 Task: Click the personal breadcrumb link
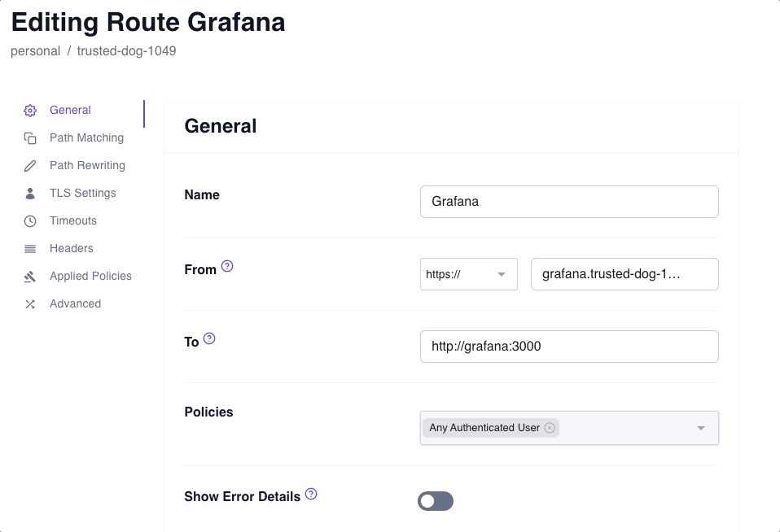pos(35,50)
